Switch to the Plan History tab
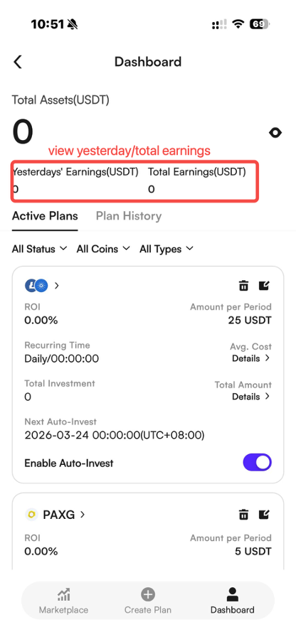296x644 pixels. 129,216
